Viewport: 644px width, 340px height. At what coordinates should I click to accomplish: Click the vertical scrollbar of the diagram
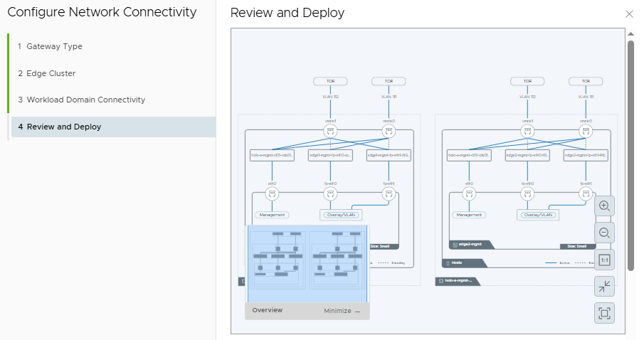click(x=630, y=156)
